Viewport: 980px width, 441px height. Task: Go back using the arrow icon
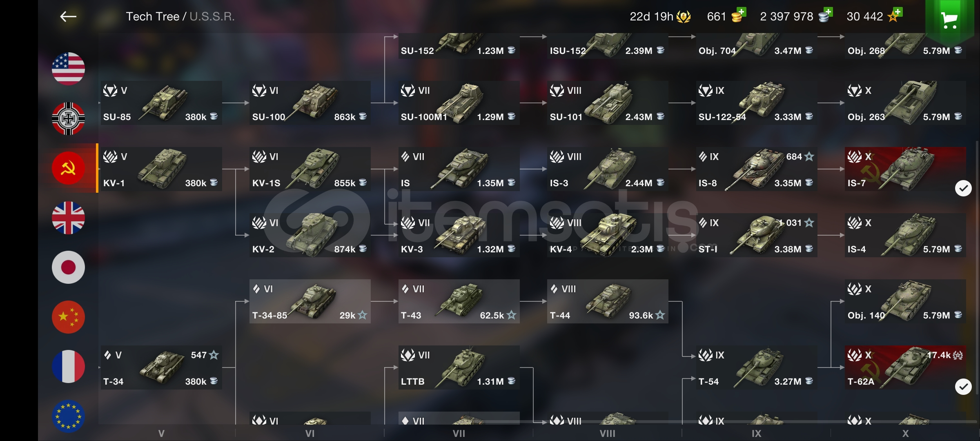[68, 16]
